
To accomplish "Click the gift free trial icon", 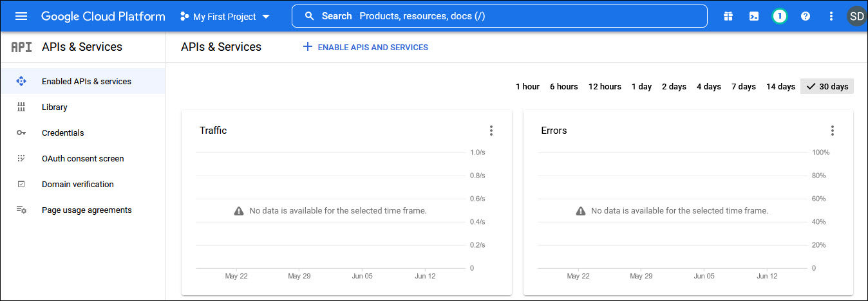I will click(728, 16).
